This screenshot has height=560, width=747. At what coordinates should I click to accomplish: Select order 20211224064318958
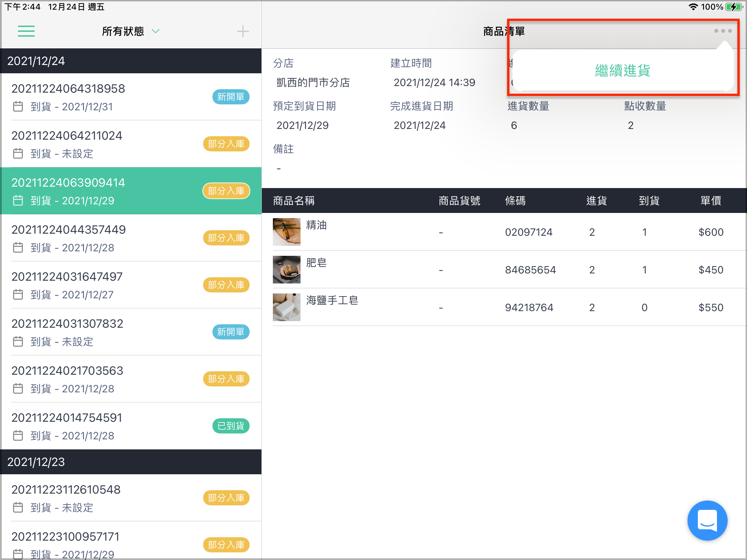click(x=131, y=97)
